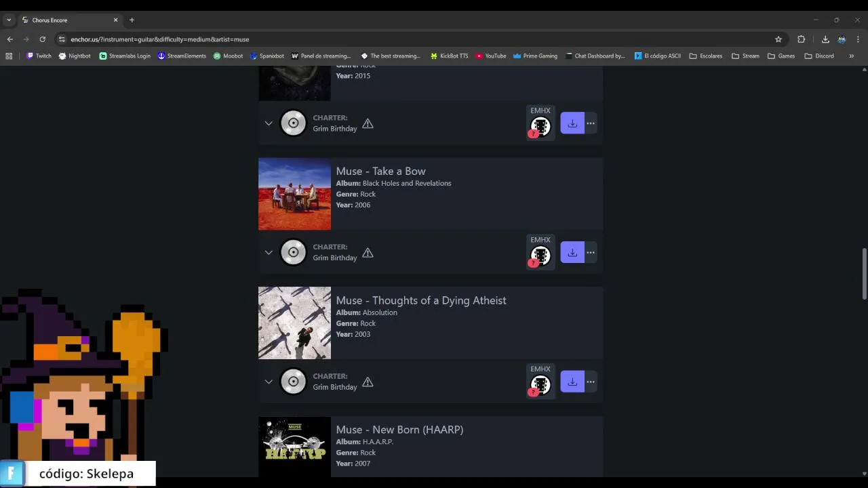
Task: Click the browser back arrow
Action: click(x=9, y=39)
